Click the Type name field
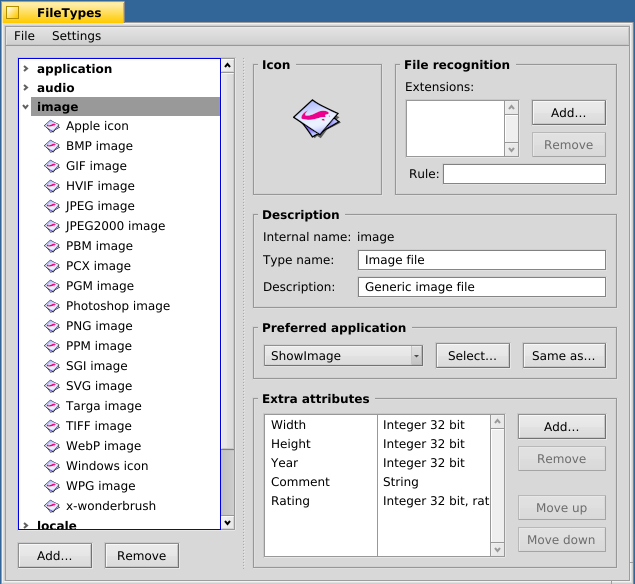 pos(482,260)
